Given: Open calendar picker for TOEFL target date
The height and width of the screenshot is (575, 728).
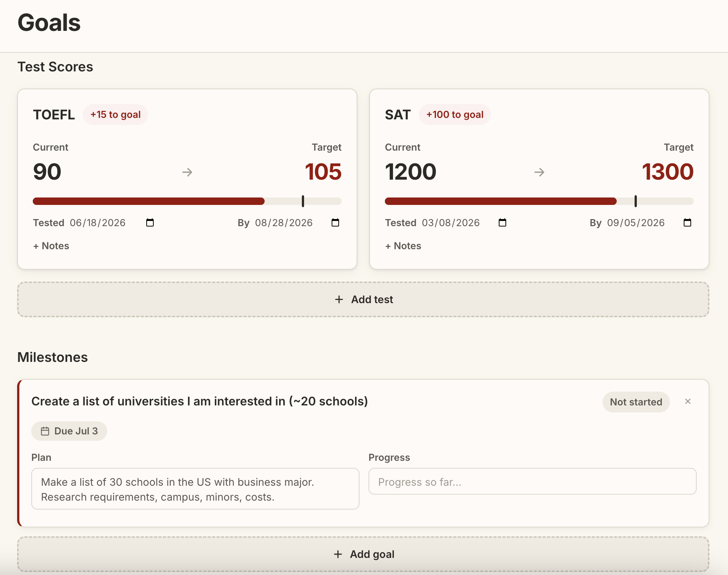Looking at the screenshot, I should point(335,223).
